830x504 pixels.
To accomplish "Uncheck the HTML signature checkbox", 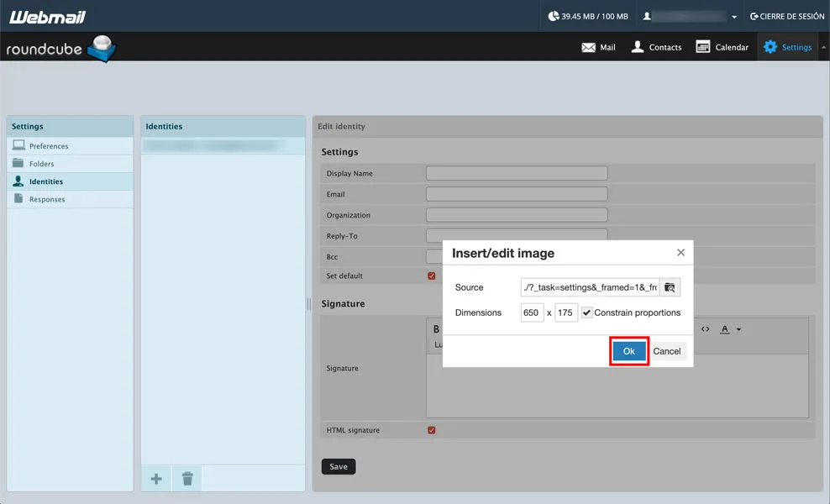I will click(432, 430).
